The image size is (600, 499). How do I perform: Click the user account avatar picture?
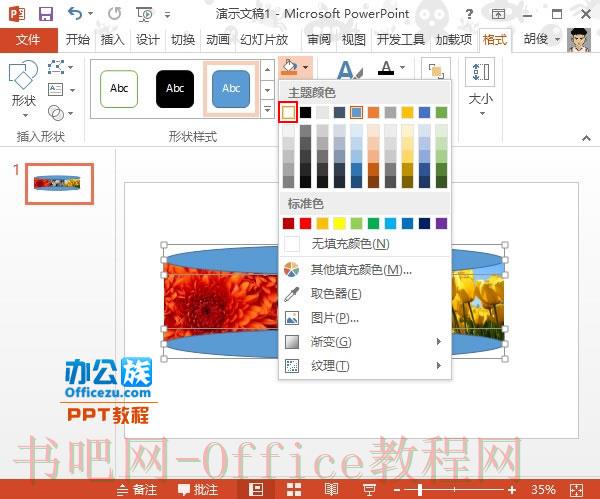click(x=579, y=39)
